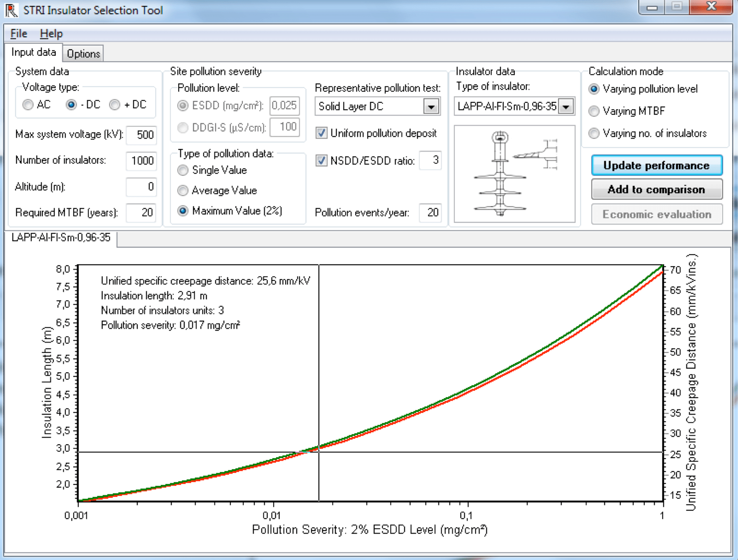Click the Pollution Severity x-axis label
The width and height of the screenshot is (738, 560).
pyautogui.click(x=370, y=530)
